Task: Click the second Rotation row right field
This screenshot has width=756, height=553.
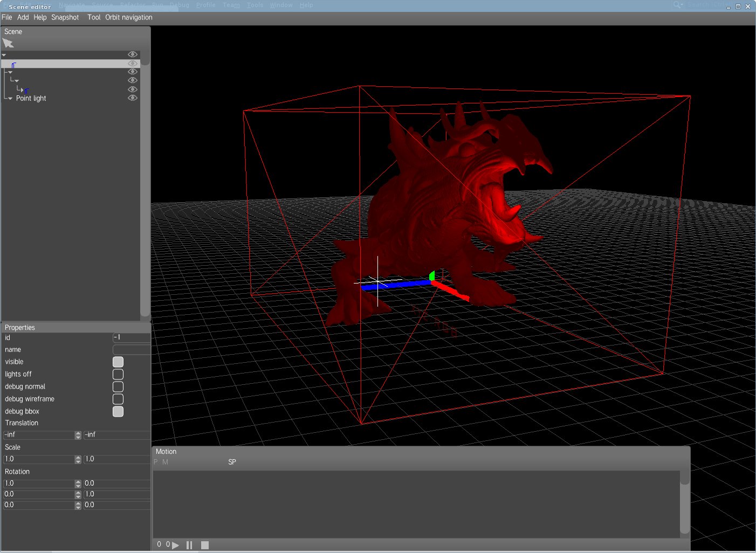Action: (x=117, y=494)
